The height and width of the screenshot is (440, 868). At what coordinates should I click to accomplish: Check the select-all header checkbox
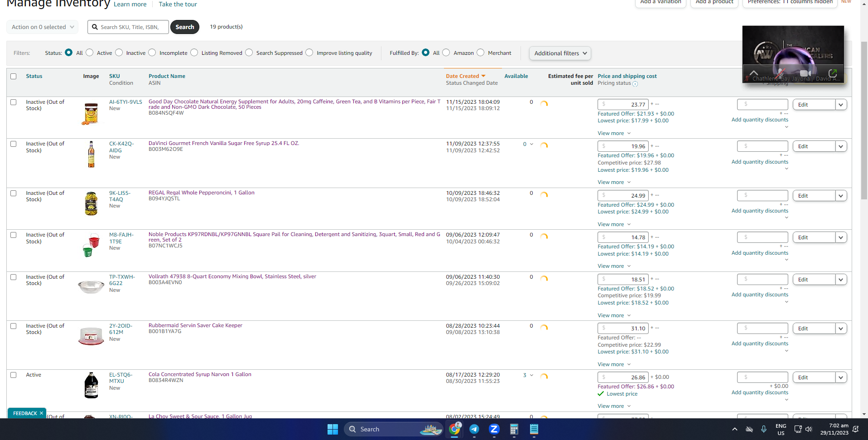click(x=14, y=77)
